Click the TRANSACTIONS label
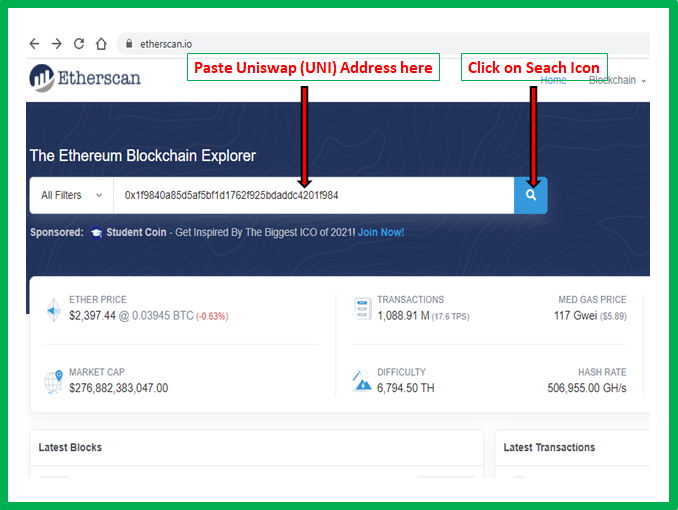The width and height of the screenshot is (678, 510). 410,300
